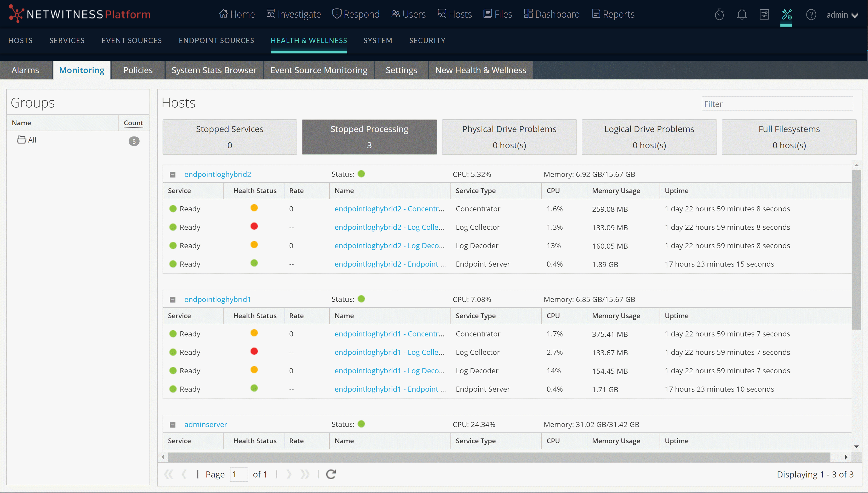Click the horizontal scrollbar right arrow
The width and height of the screenshot is (868, 493).
pos(846,457)
